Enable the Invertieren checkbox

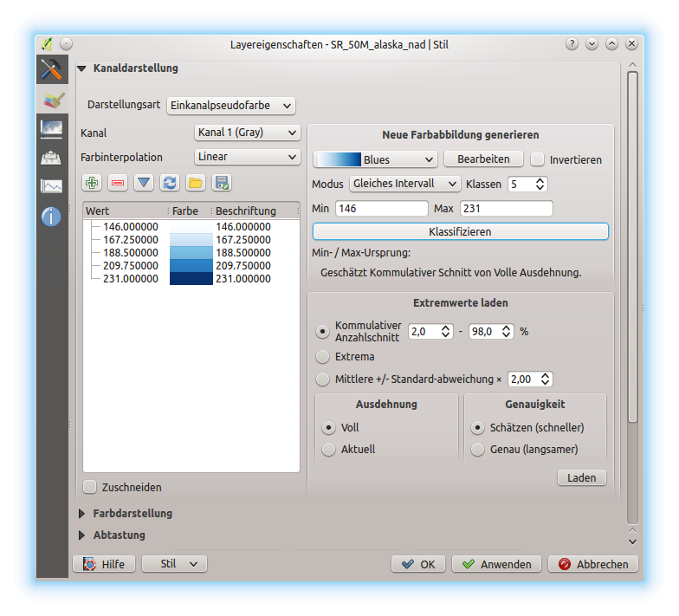[538, 159]
